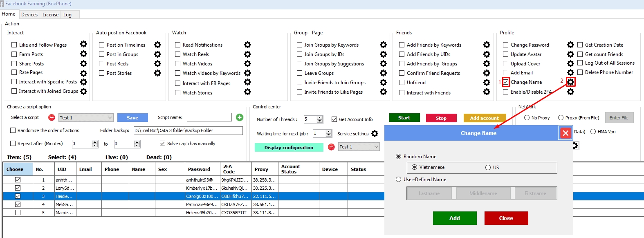This screenshot has width=644, height=238.
Task: Switch to the Devices tab
Action: [x=29, y=14]
